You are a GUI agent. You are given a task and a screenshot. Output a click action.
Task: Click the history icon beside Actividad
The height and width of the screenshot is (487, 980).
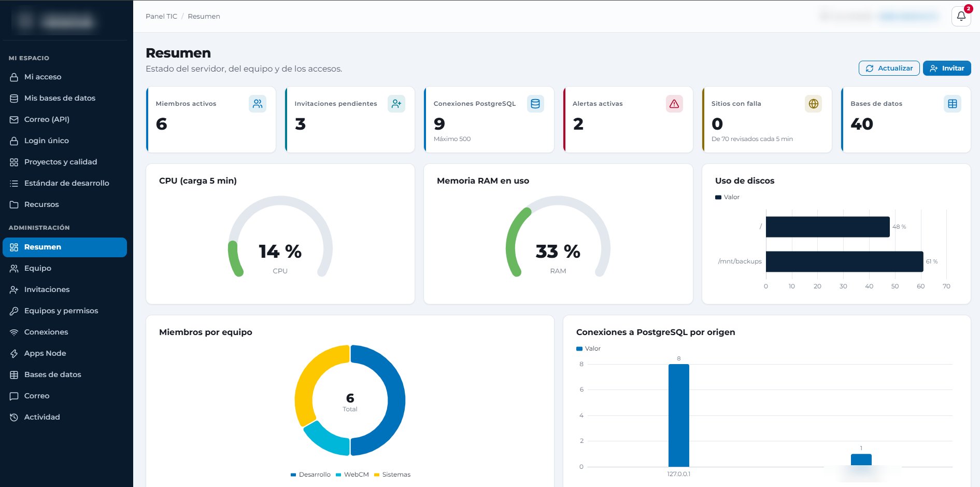14,417
